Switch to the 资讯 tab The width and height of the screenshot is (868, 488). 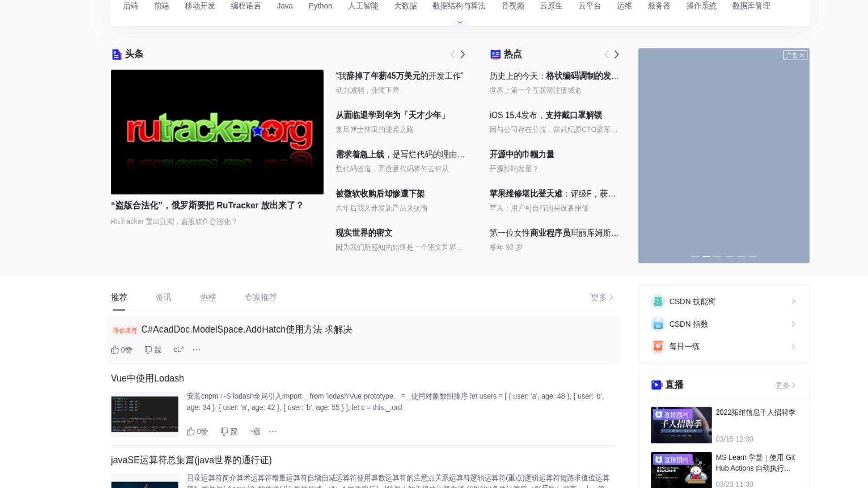click(163, 297)
